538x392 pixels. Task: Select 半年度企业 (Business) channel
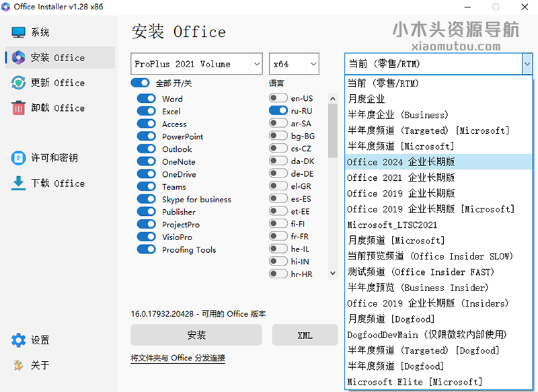click(x=438, y=114)
